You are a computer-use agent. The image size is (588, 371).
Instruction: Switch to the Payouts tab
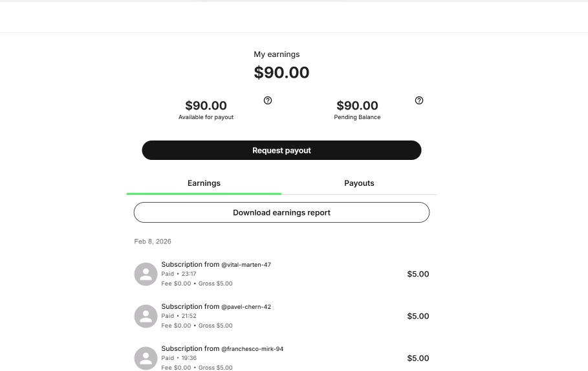(359, 183)
